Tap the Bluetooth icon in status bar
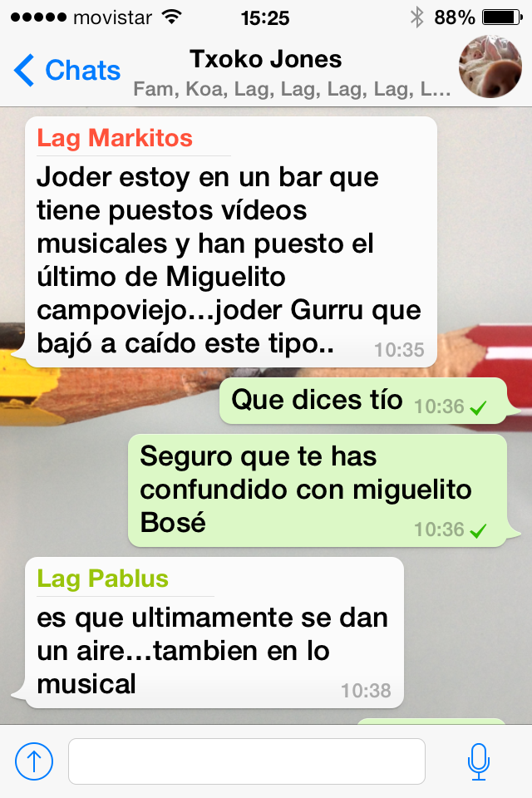 (x=417, y=17)
